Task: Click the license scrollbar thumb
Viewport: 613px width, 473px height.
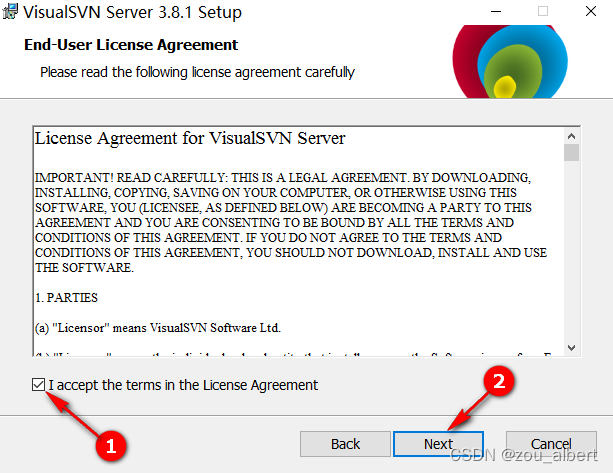Action: [x=571, y=152]
